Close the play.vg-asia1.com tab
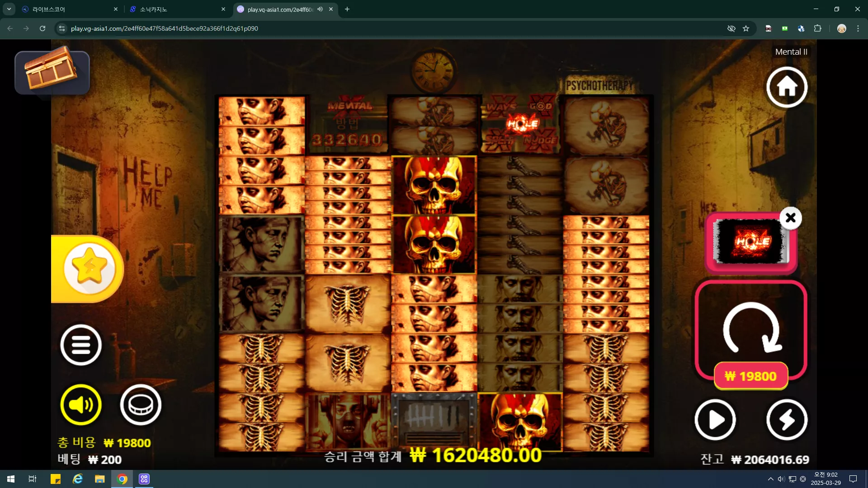This screenshot has height=488, width=868. pos(331,9)
